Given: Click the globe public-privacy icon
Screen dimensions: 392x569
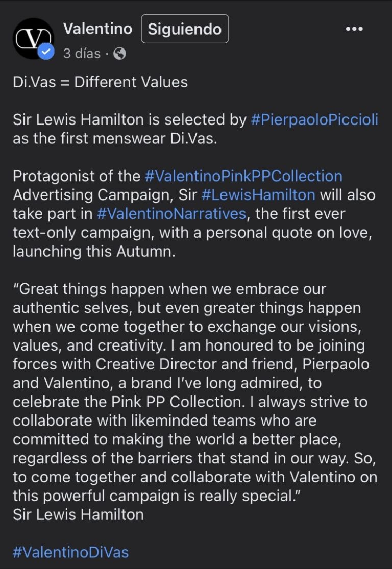Looking at the screenshot, I should (x=119, y=53).
